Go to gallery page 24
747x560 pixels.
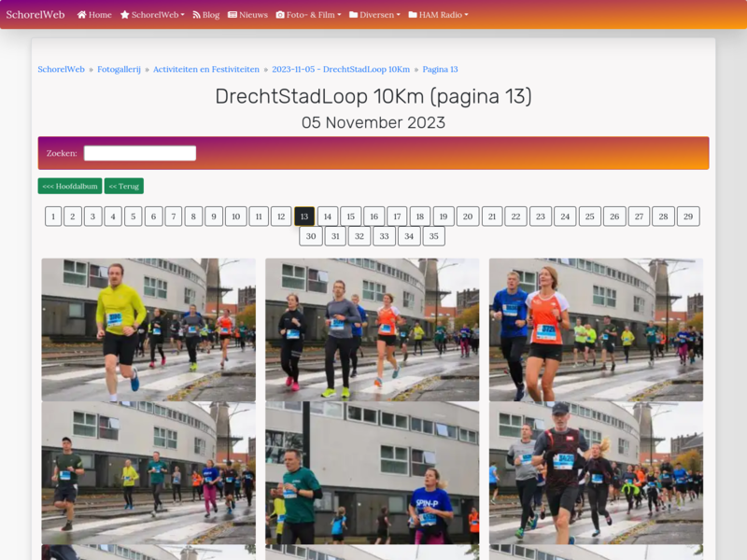[565, 217]
